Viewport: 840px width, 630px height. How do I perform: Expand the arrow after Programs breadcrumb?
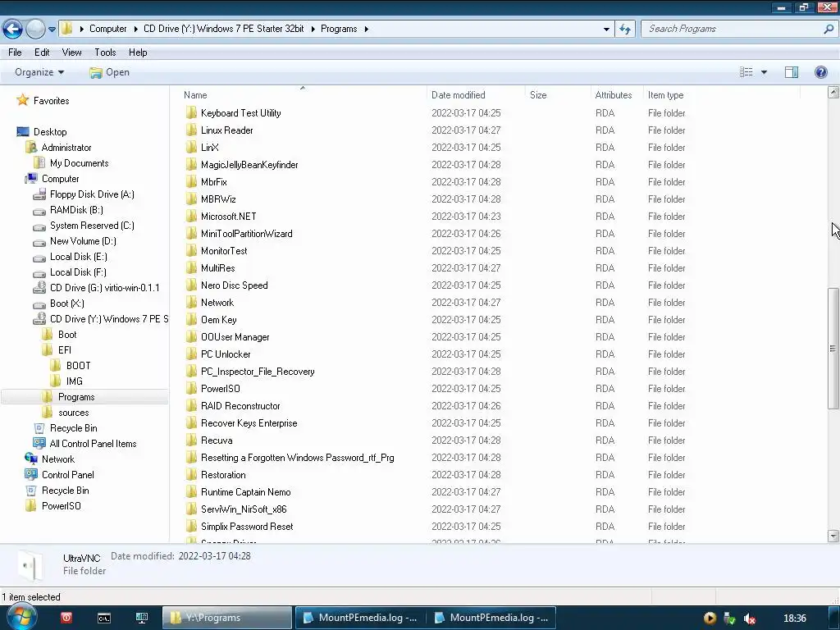pos(367,29)
